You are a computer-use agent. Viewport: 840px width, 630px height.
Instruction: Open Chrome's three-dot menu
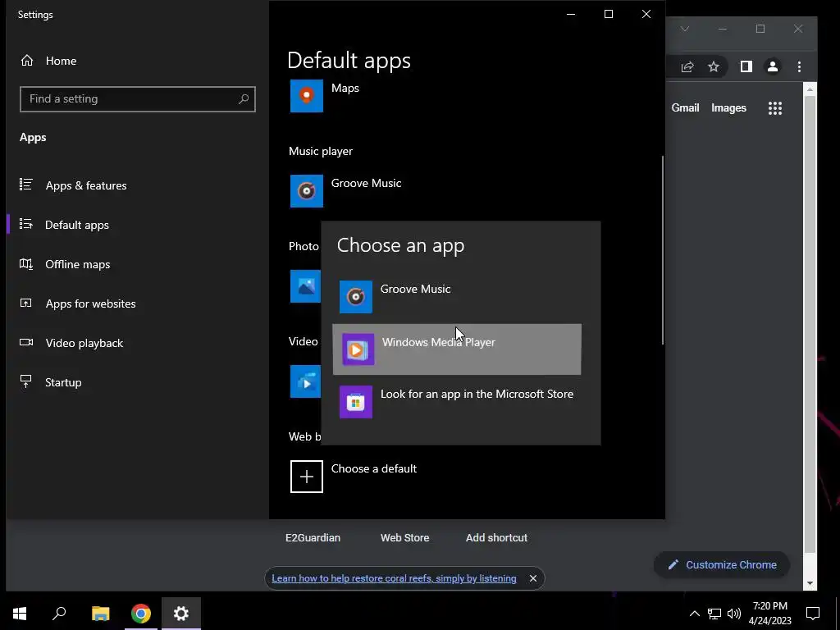[799, 67]
